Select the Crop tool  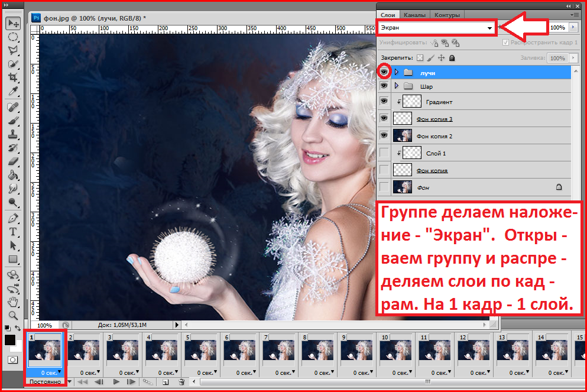coord(13,78)
